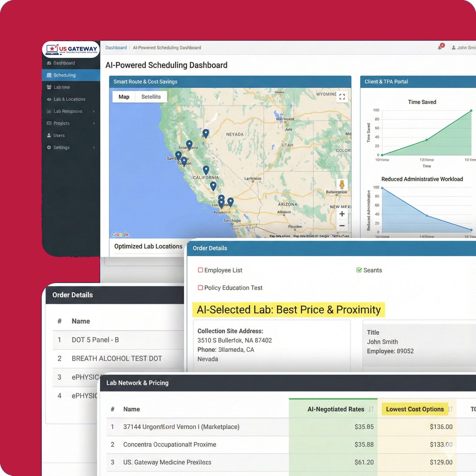Check the Policy Education Test checkbox
This screenshot has height=476, width=476.
200,288
